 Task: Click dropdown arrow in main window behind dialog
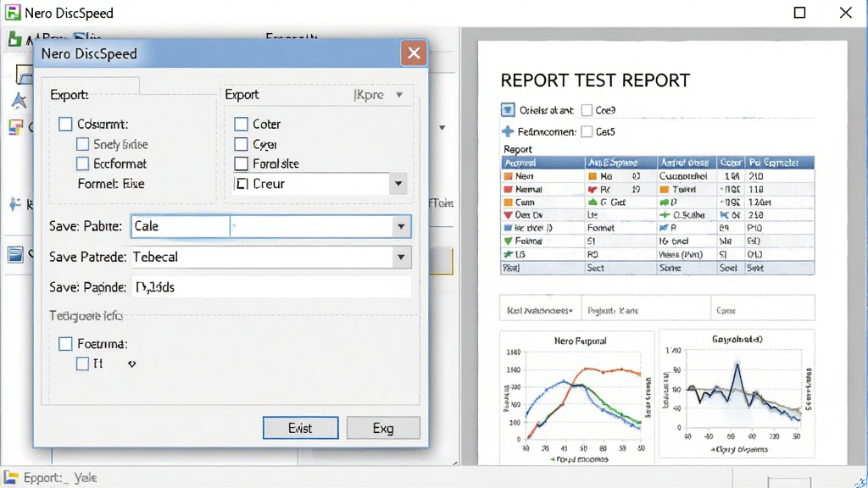pos(442,128)
